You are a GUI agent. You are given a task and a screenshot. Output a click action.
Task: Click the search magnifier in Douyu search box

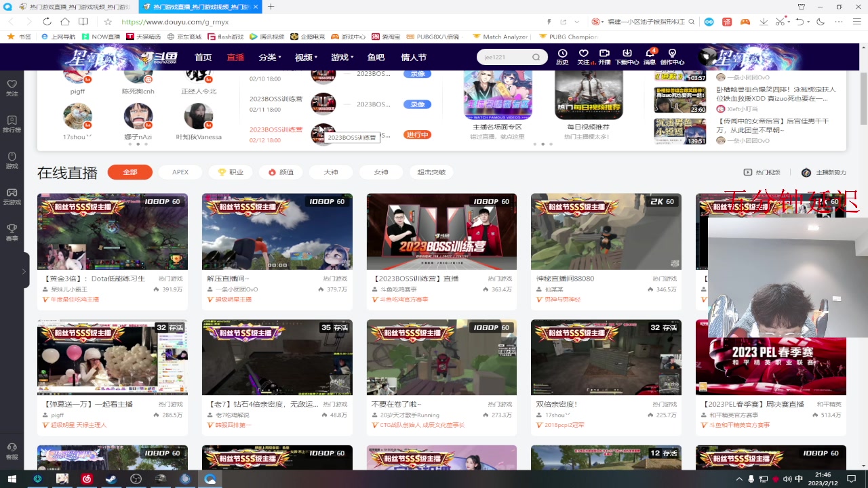(536, 57)
